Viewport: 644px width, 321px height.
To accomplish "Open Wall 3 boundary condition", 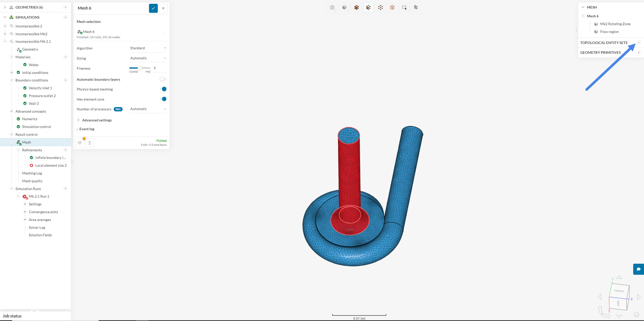I will [x=33, y=104].
